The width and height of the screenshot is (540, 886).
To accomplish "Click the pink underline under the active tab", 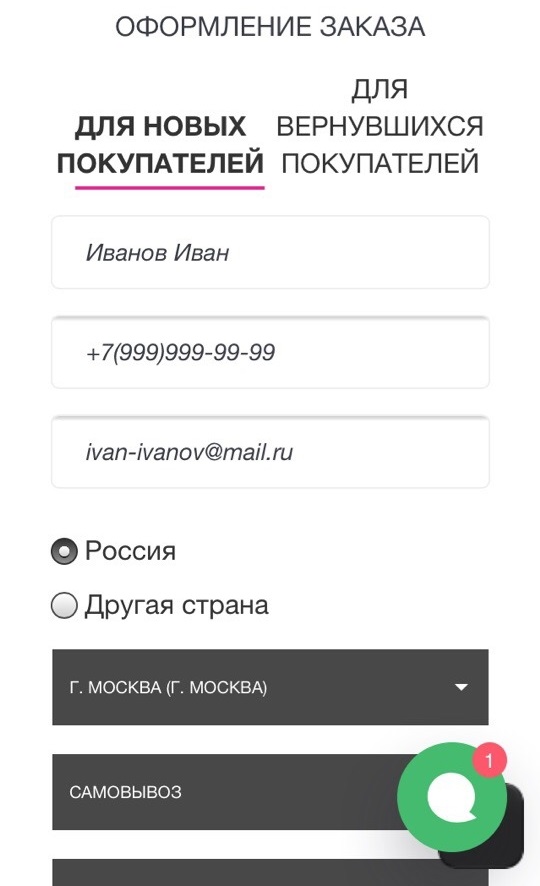I will click(x=169, y=187).
